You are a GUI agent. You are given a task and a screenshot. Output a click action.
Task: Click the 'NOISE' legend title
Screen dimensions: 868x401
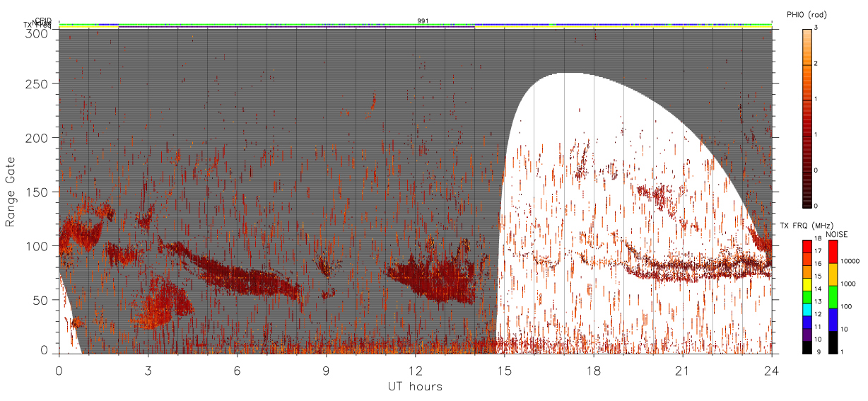point(837,234)
